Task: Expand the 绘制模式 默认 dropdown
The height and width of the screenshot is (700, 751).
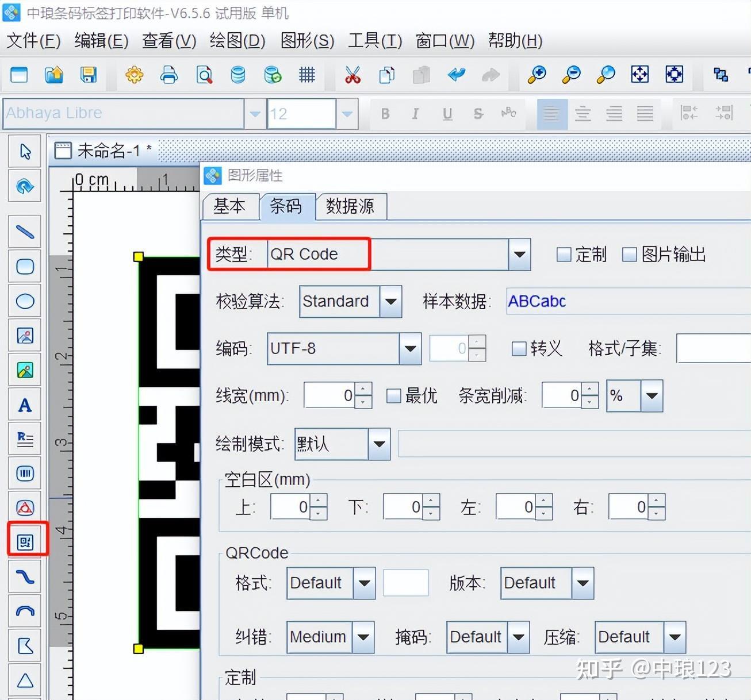Action: tap(379, 444)
